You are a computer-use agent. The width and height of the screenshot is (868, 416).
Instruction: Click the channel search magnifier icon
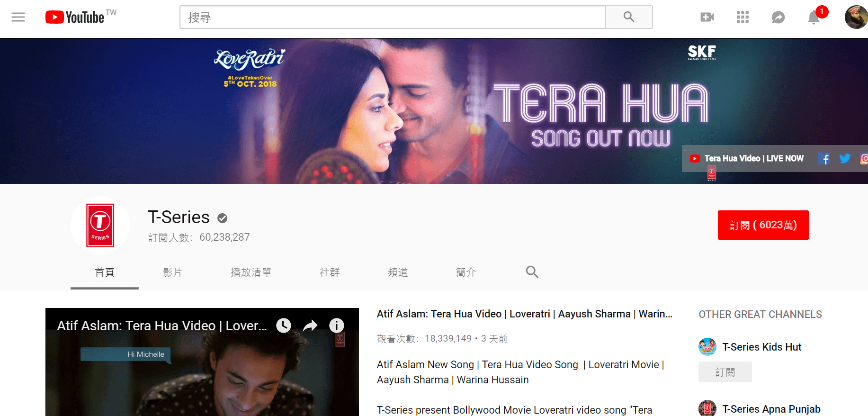point(532,272)
